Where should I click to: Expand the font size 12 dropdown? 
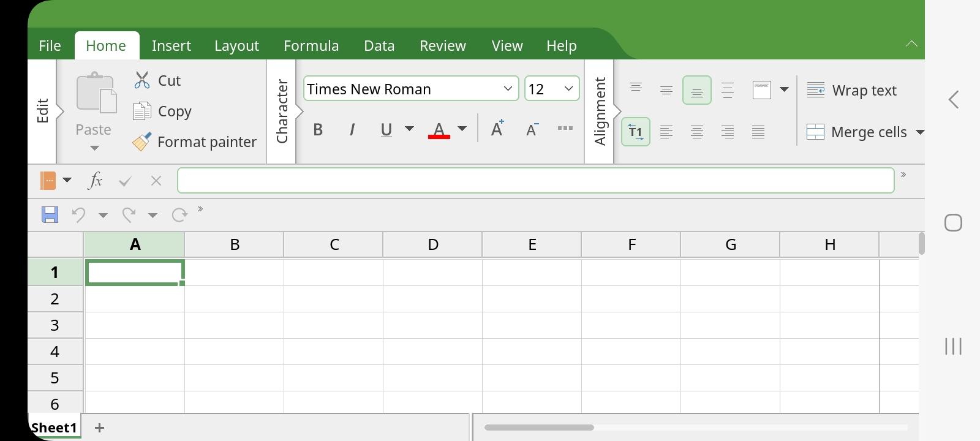click(568, 89)
